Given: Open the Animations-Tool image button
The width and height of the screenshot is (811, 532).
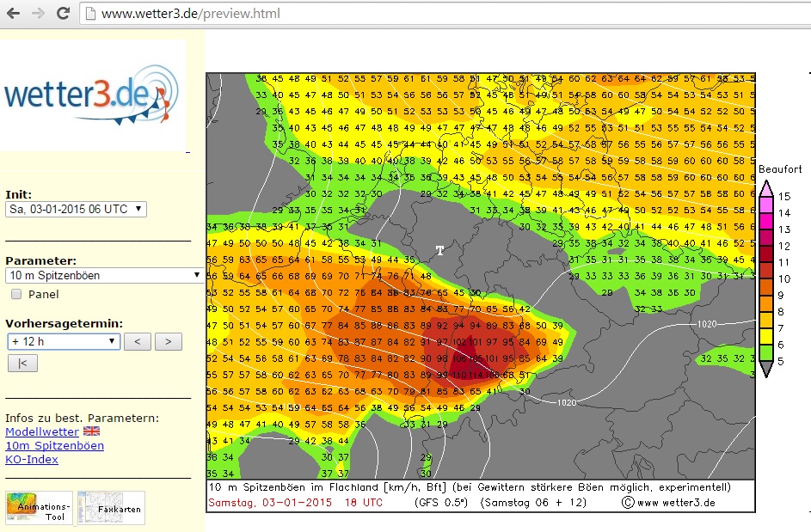Looking at the screenshot, I should (x=39, y=508).
